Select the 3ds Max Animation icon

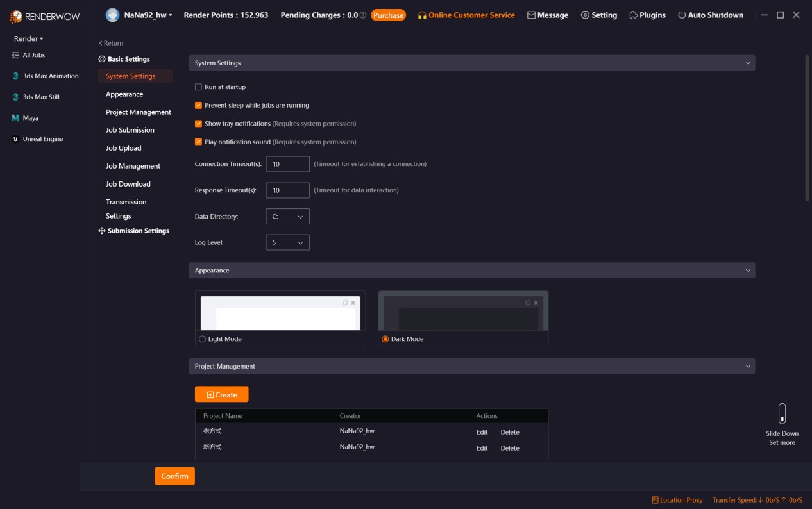[x=16, y=76]
